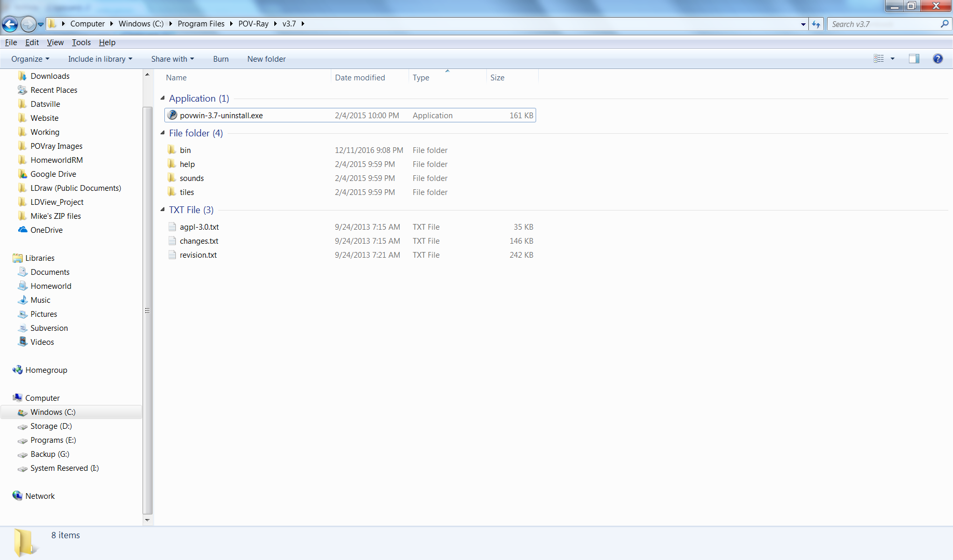This screenshot has width=953, height=560.
Task: Open the Organize dropdown menu
Action: pos(30,59)
